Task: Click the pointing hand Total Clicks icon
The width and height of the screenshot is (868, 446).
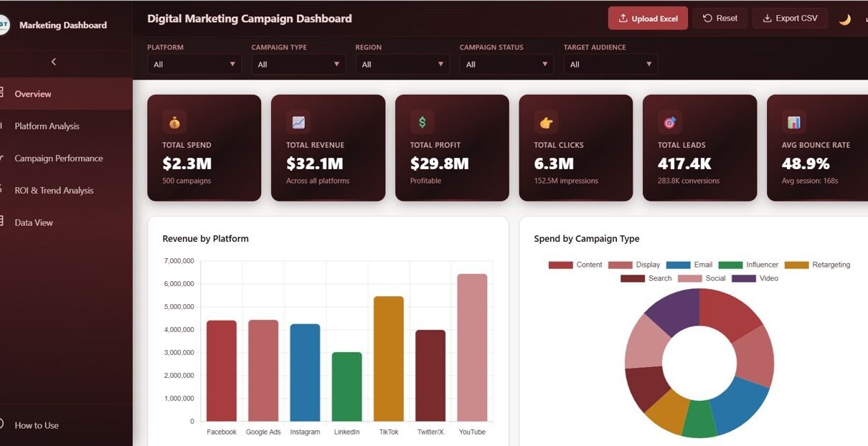Action: point(546,123)
